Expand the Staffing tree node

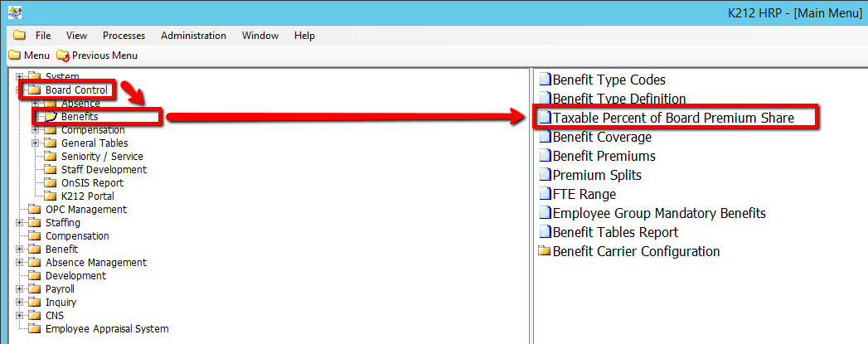tap(19, 223)
